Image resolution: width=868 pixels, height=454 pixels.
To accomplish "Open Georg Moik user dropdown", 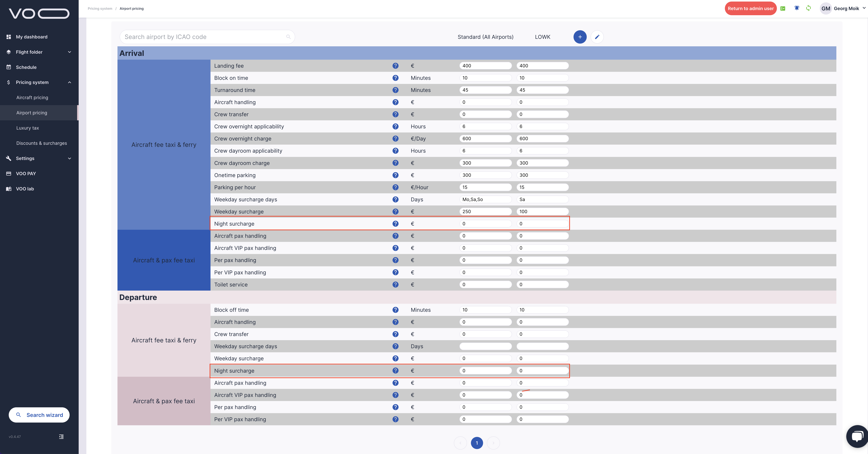I will coord(864,8).
